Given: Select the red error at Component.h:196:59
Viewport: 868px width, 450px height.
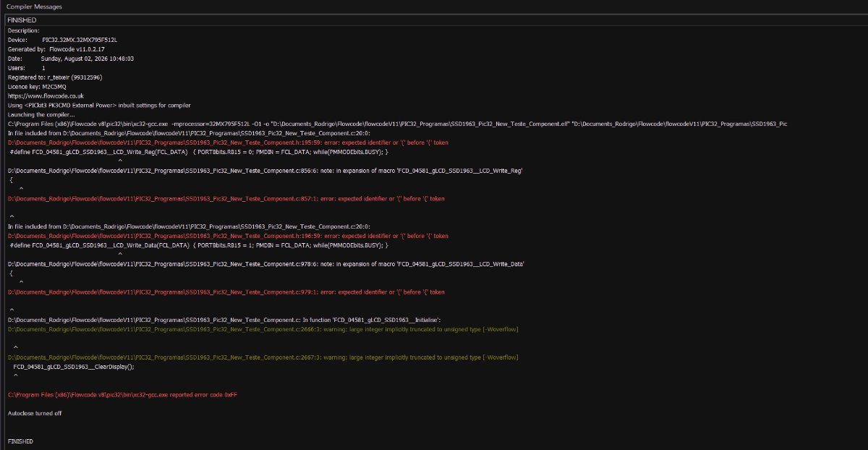Looking at the screenshot, I should pos(228,236).
